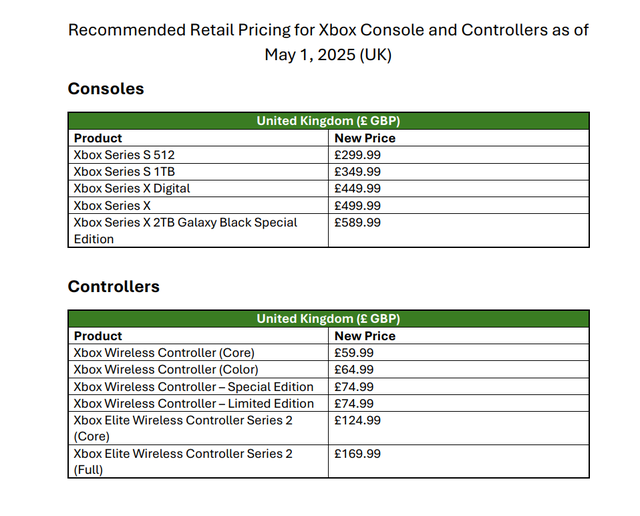640x516 pixels.
Task: Click the £299.99 price cell
Action: click(358, 155)
